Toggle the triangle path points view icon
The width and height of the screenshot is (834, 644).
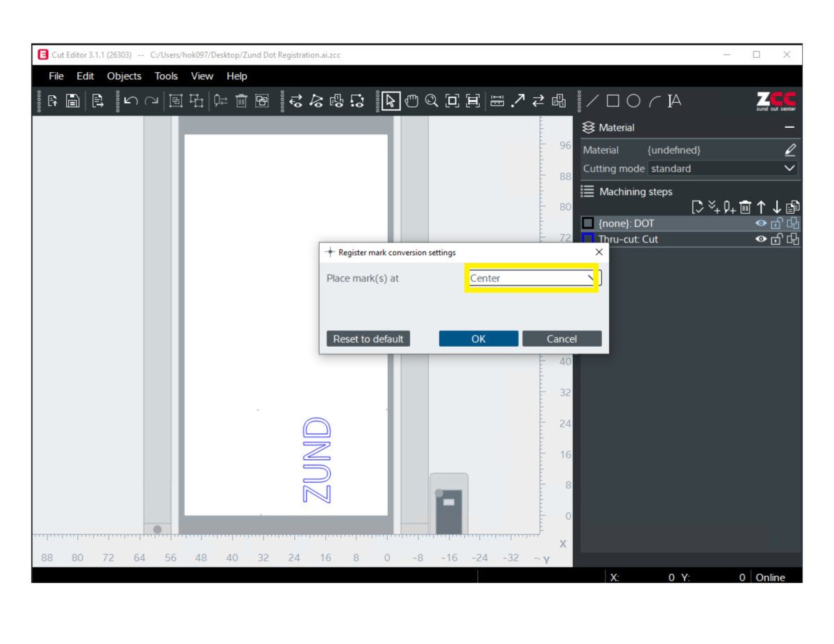[316, 101]
